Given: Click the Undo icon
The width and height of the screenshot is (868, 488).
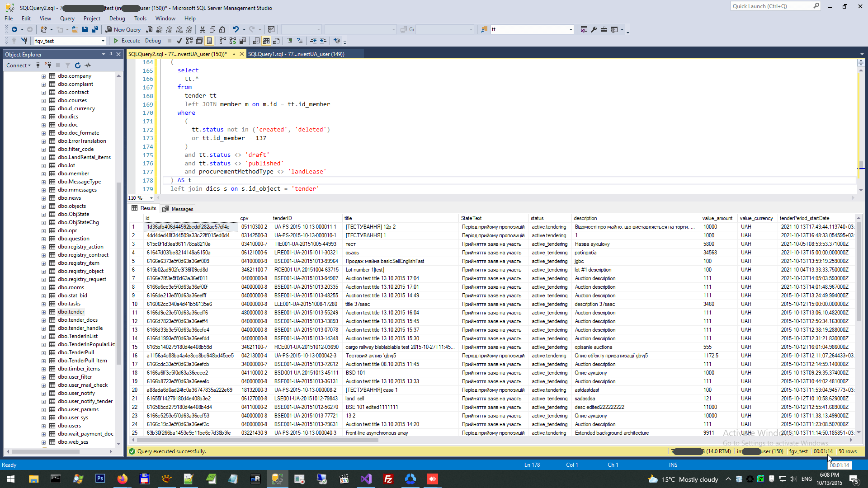Looking at the screenshot, I should [236, 29].
